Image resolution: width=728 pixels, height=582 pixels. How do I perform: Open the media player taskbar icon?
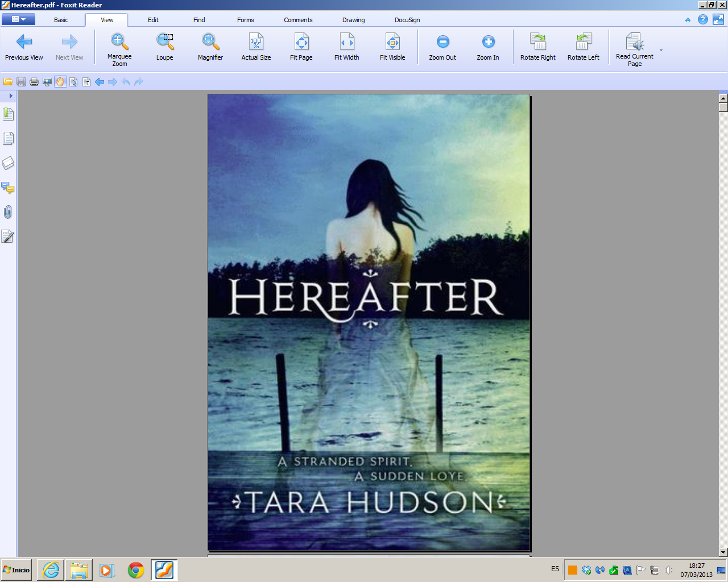107,569
